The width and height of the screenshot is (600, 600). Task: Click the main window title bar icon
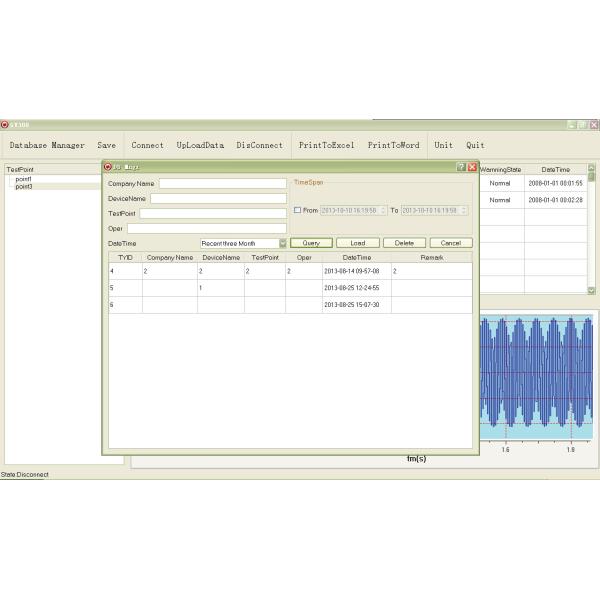pyautogui.click(x=5, y=124)
